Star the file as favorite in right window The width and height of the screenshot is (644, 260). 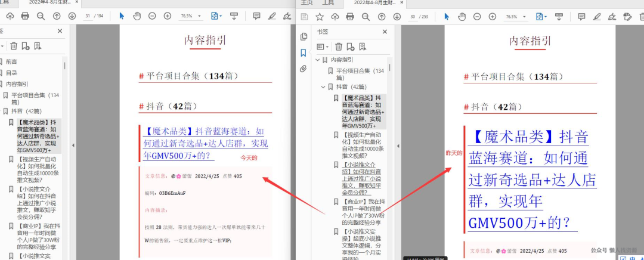click(x=320, y=17)
